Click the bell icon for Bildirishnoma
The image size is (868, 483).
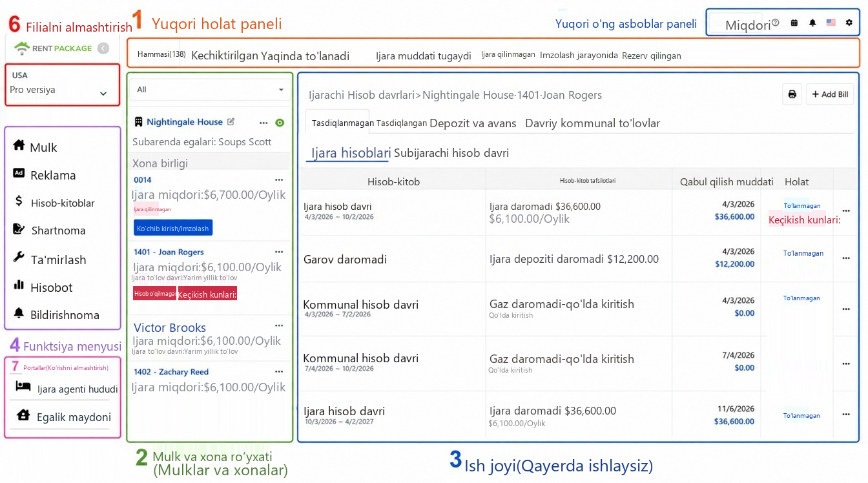(19, 313)
